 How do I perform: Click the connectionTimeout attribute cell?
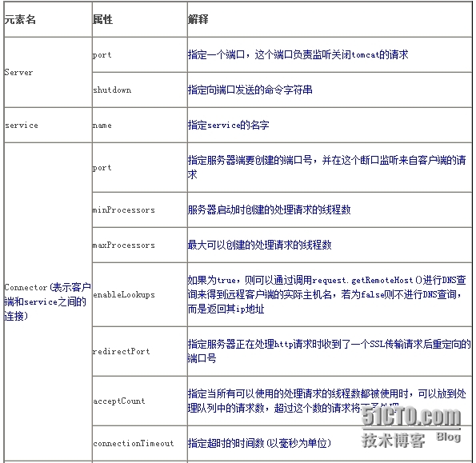140,443
